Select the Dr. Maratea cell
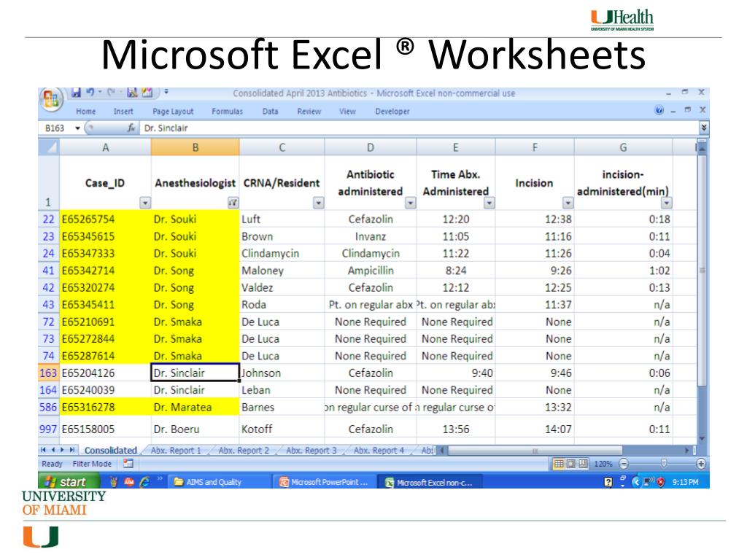747x560 pixels. (196, 407)
